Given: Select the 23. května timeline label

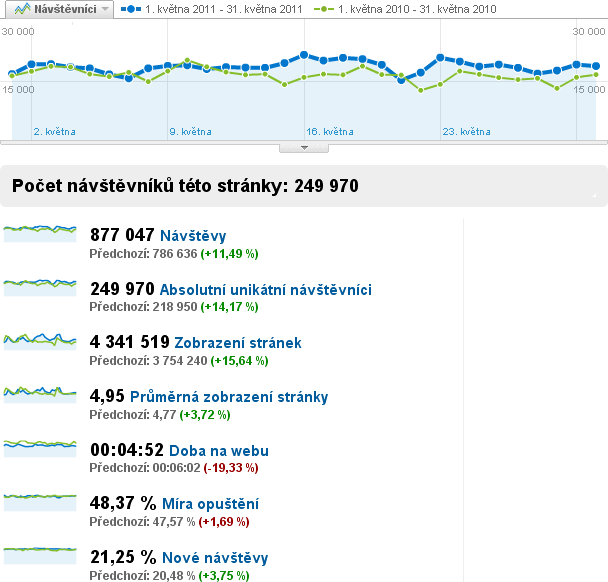Looking at the screenshot, I should coord(466,132).
